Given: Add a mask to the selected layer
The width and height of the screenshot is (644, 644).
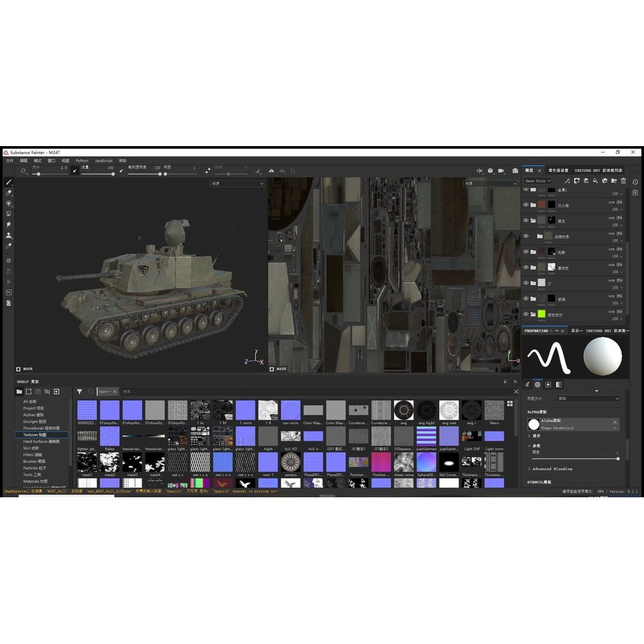Looking at the screenshot, I should point(577,181).
